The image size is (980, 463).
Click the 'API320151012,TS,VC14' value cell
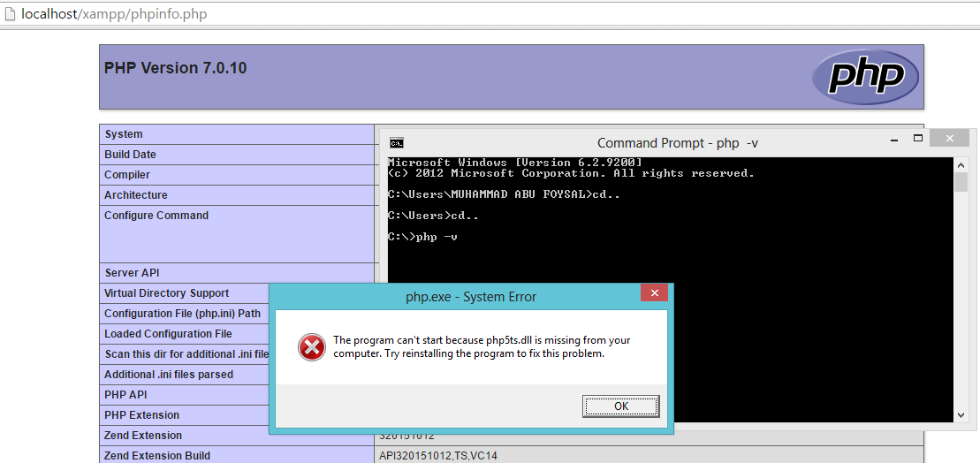point(438,456)
